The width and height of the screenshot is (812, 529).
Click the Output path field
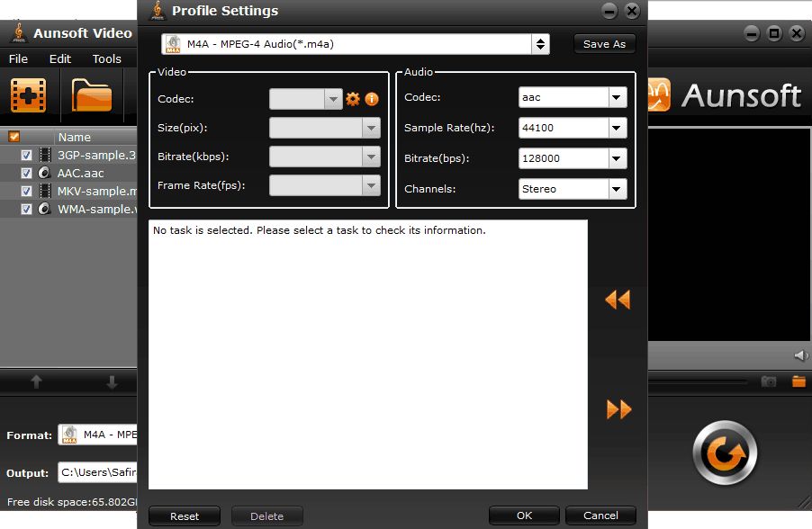coord(97,472)
